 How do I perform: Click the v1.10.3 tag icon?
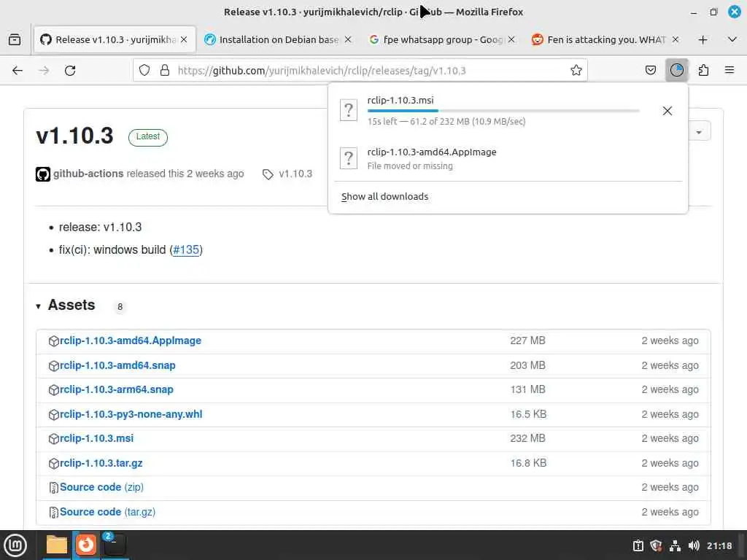tap(268, 174)
